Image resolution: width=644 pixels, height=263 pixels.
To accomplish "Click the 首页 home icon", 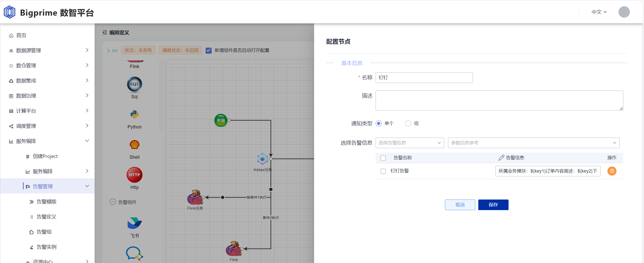I will pos(11,36).
